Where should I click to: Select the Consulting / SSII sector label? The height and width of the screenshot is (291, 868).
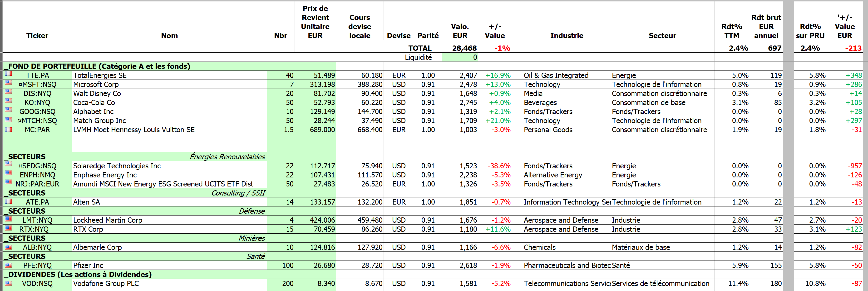click(238, 193)
